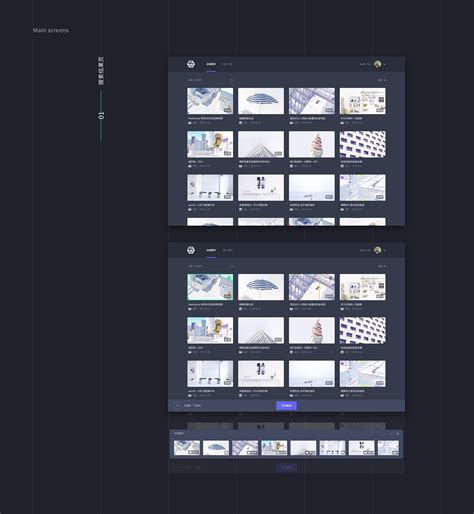
Task: Toggle the green check on the selected lower-screen thumbnail
Action: point(229,277)
